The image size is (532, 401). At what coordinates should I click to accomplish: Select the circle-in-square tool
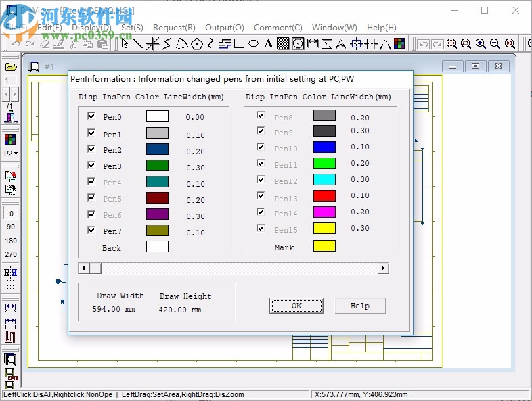click(x=298, y=43)
